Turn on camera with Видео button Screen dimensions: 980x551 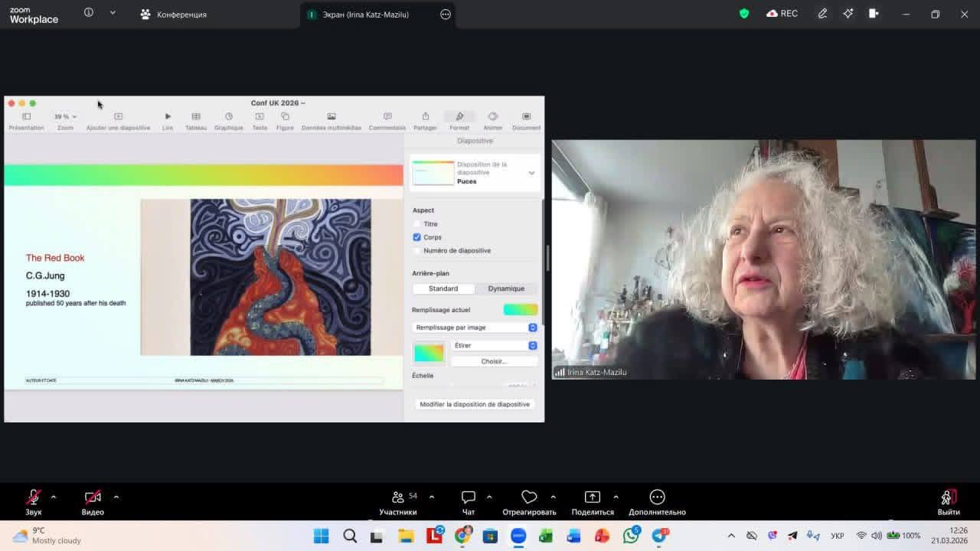point(93,503)
